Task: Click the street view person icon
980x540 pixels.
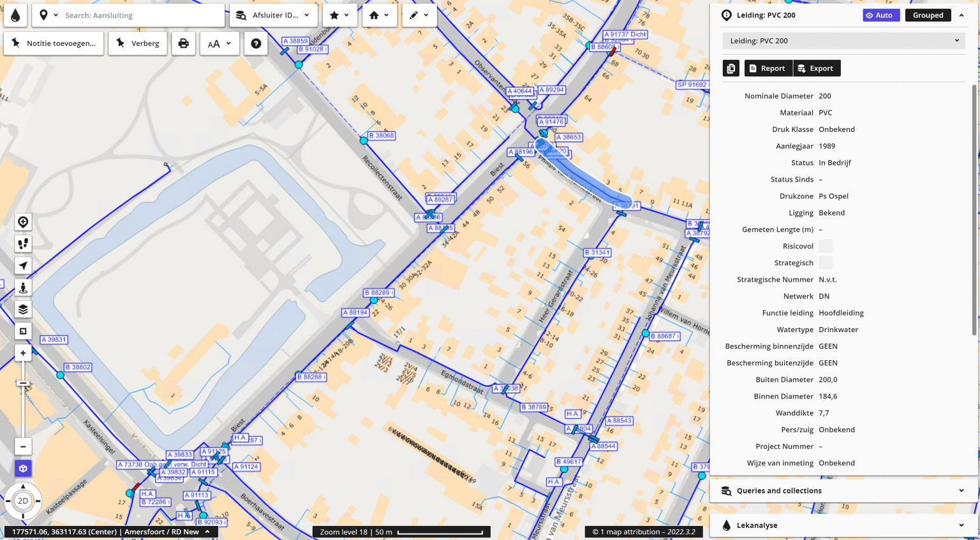Action: [23, 288]
